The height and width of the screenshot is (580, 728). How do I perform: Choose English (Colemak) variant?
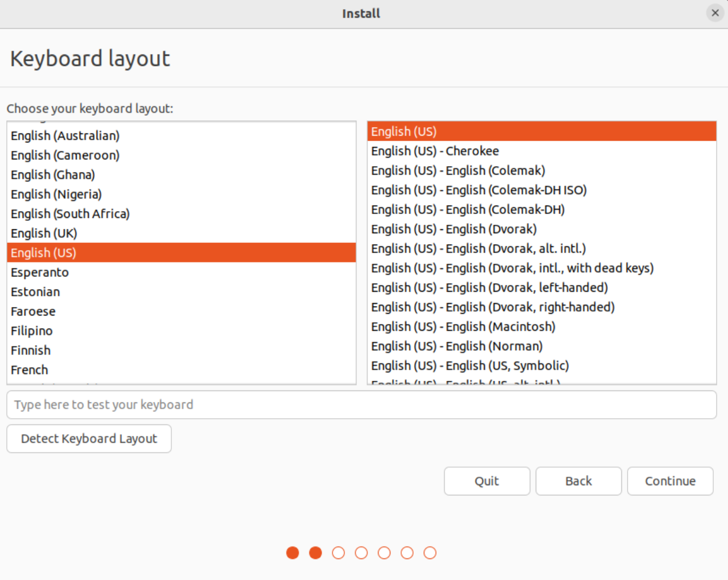coord(458,171)
